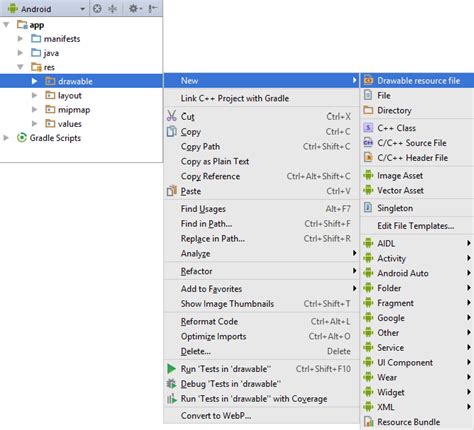Click the Android Auto icon
474x430 pixels.
(x=368, y=273)
